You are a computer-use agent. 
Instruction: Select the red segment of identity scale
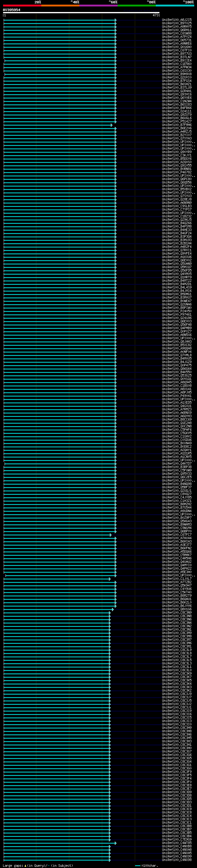22,6
